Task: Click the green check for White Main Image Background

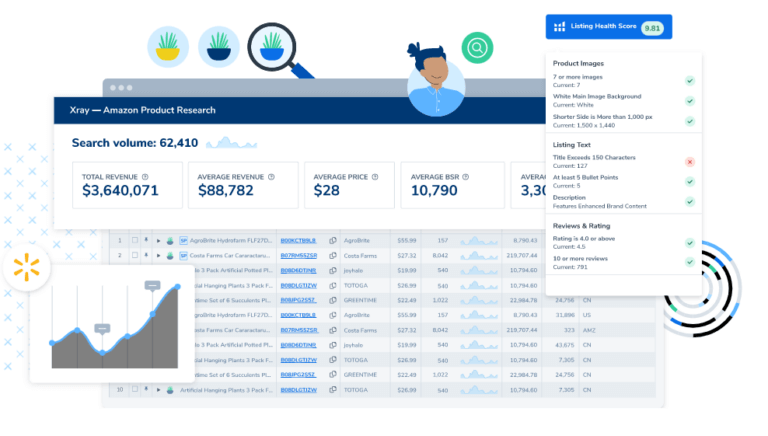Action: (x=690, y=101)
